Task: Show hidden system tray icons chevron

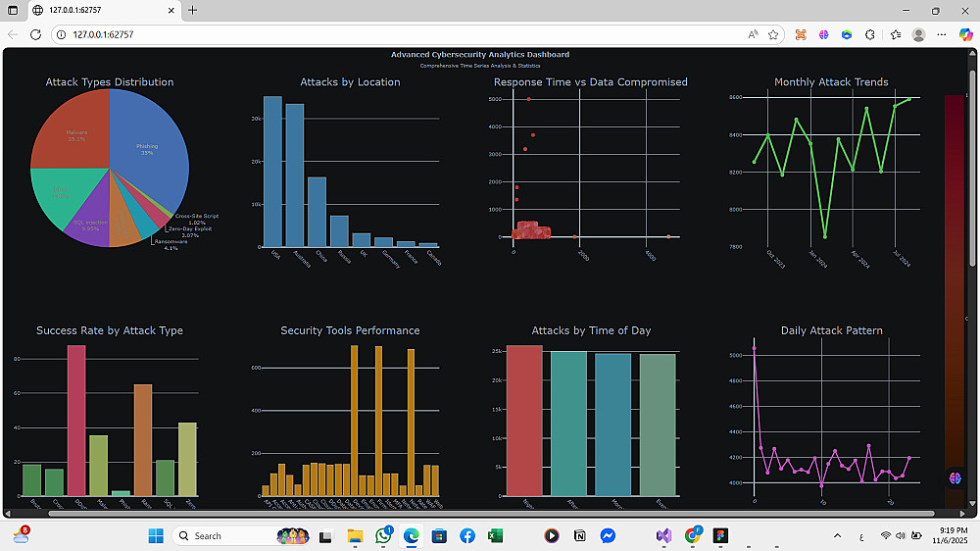Action: coord(838,536)
